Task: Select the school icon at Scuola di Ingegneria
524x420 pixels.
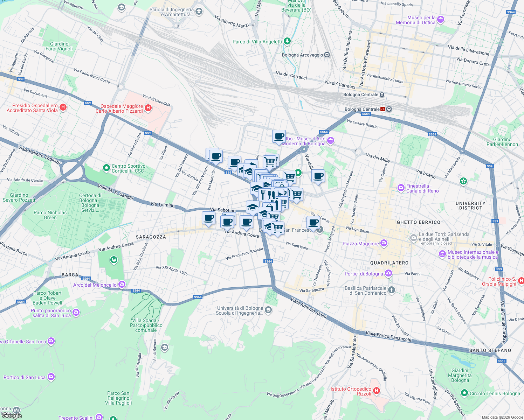Action: click(198, 12)
